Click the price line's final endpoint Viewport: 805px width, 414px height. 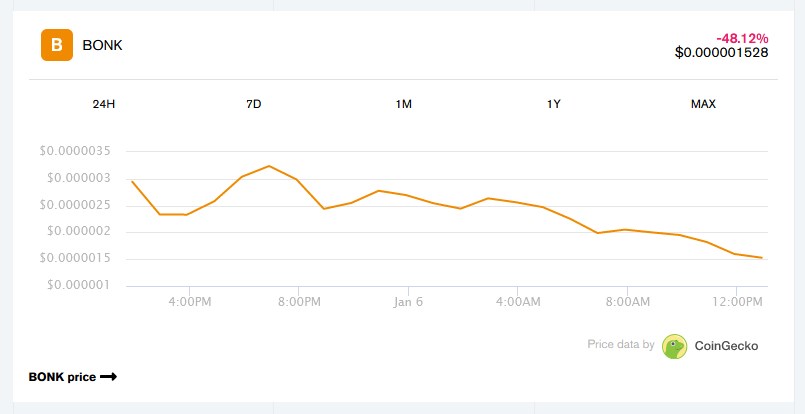762,258
